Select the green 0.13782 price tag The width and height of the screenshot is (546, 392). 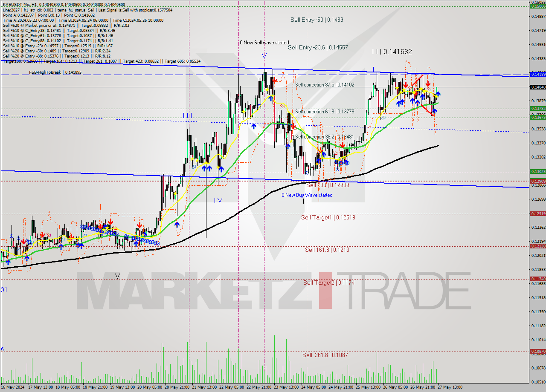[537, 109]
